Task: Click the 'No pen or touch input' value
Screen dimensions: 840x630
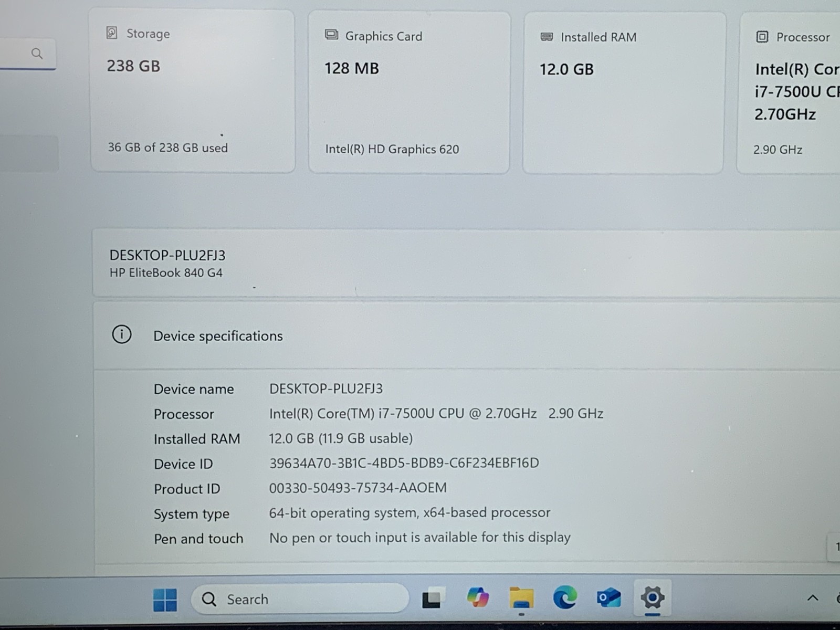Action: pos(419,537)
